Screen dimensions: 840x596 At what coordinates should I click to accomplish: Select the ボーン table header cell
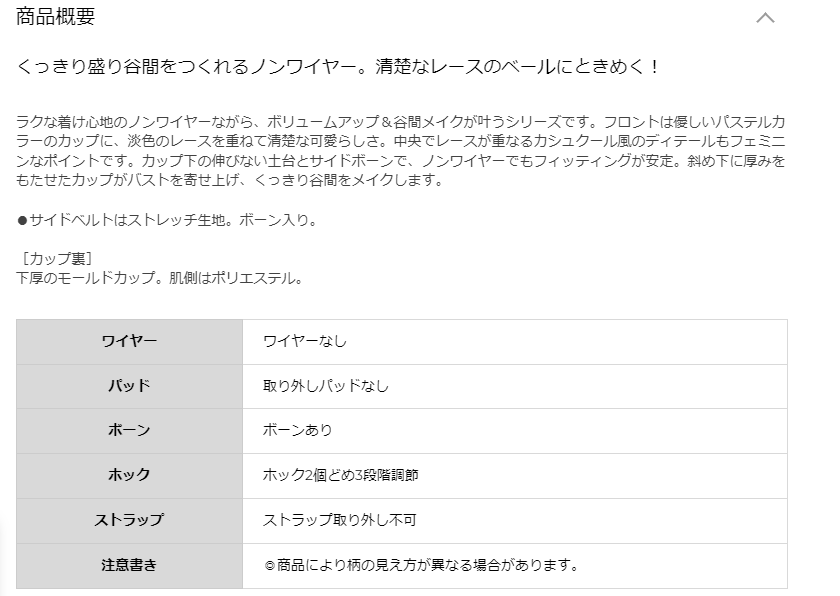(x=130, y=431)
